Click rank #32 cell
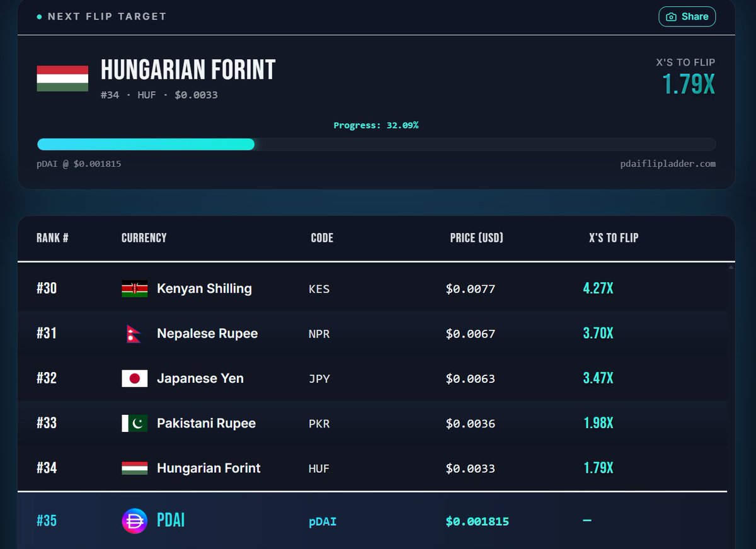Screen dimensions: 756x549 [47, 378]
